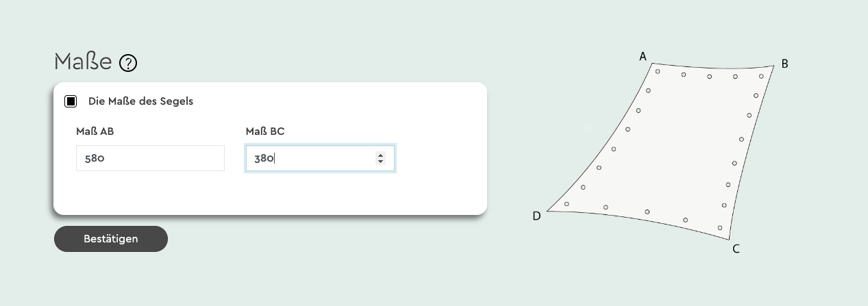Click the eyelet nearest corner A
The height and width of the screenshot is (306, 868).
click(658, 71)
